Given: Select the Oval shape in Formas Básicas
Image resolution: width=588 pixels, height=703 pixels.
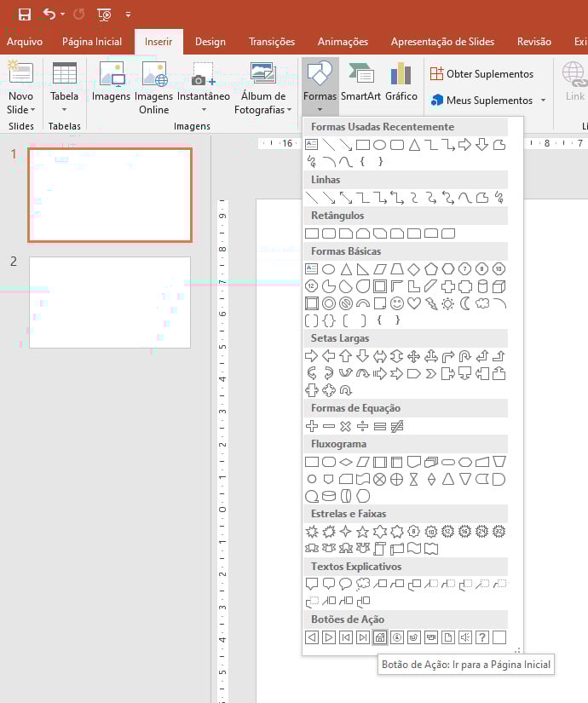Looking at the screenshot, I should (329, 269).
